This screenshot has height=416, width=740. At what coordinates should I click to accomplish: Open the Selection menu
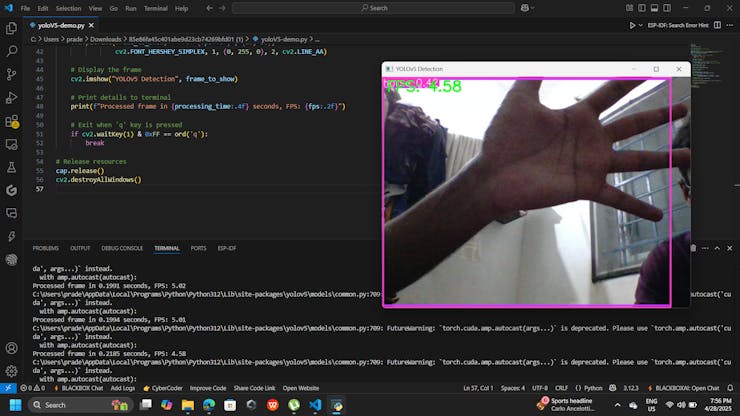(x=68, y=8)
